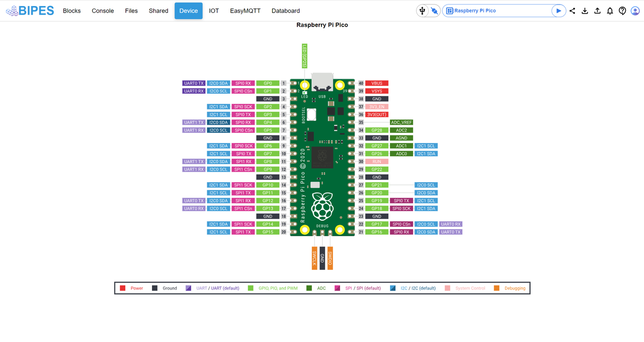Click the RUN pin label
Image resolution: width=644 pixels, height=342 pixels.
[x=377, y=162]
